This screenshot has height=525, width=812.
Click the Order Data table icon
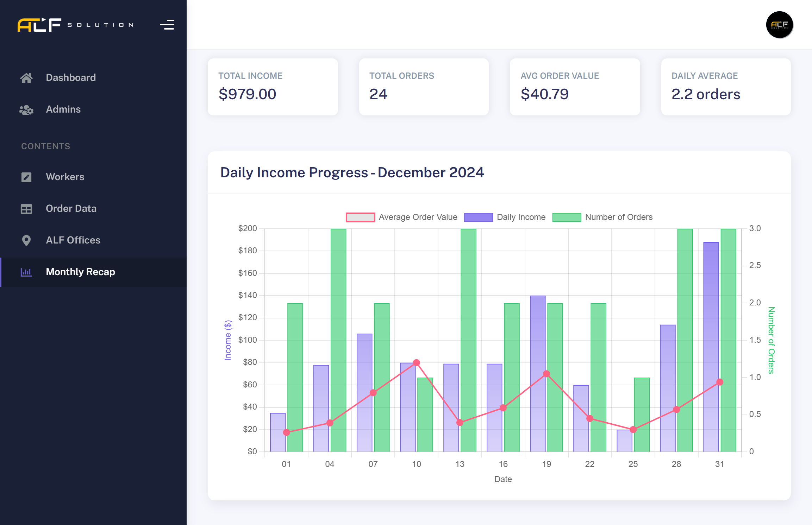pos(26,209)
